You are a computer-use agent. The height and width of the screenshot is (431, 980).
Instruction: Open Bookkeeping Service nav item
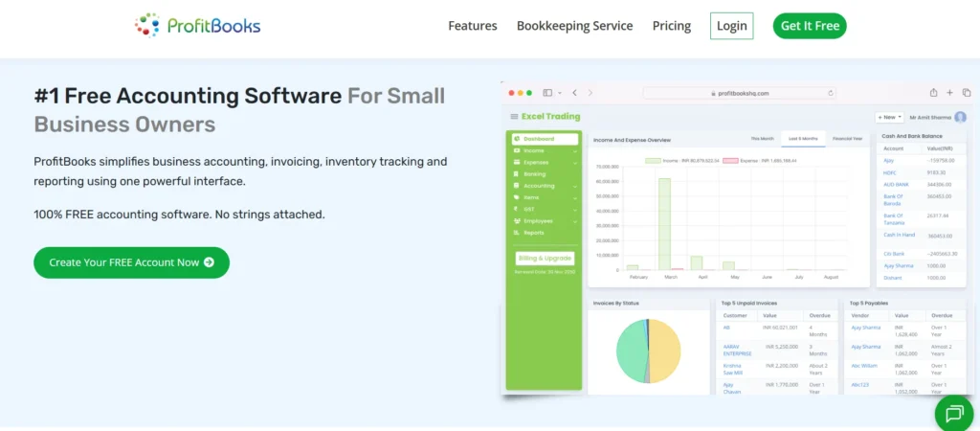574,26
